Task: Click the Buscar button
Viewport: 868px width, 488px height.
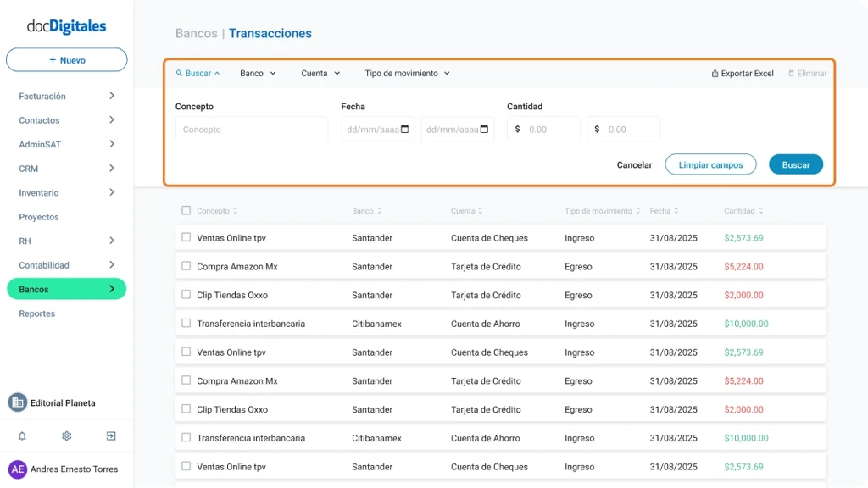Action: pyautogui.click(x=795, y=164)
